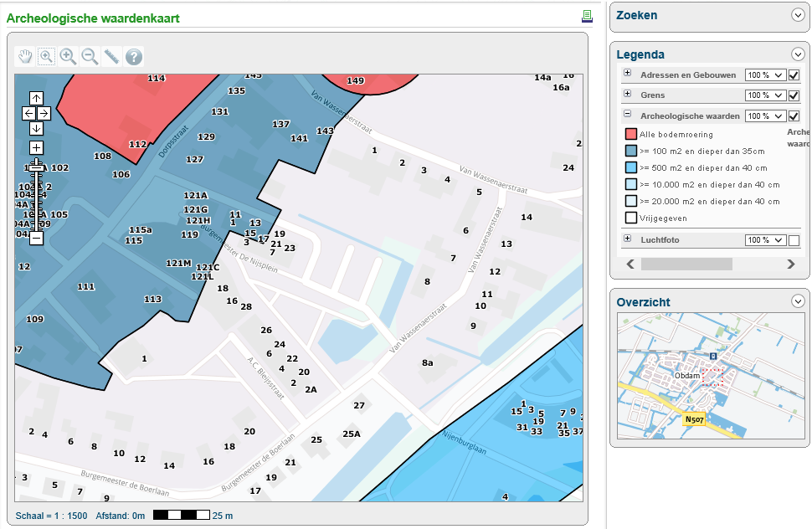Click the Luchtfoto layer name

660,240
